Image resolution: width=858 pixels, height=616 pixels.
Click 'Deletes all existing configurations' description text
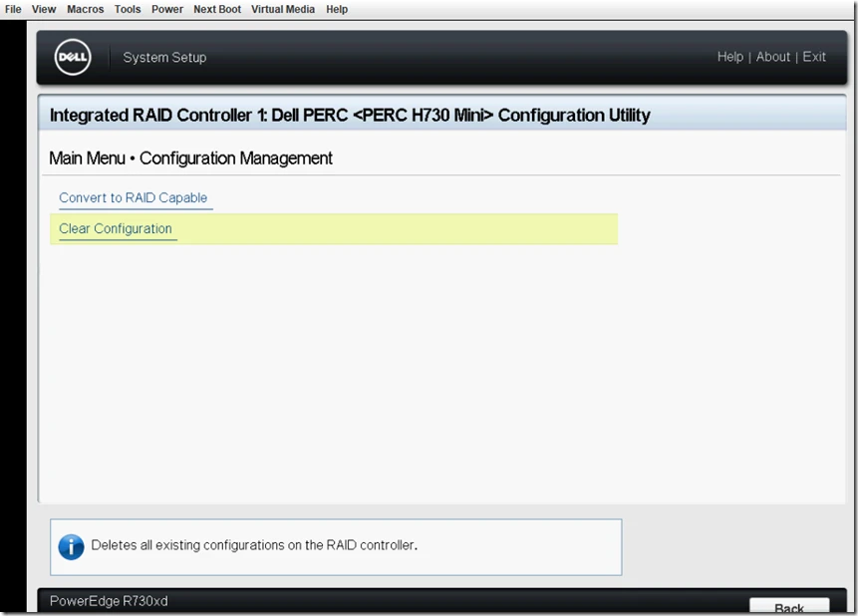(254, 545)
